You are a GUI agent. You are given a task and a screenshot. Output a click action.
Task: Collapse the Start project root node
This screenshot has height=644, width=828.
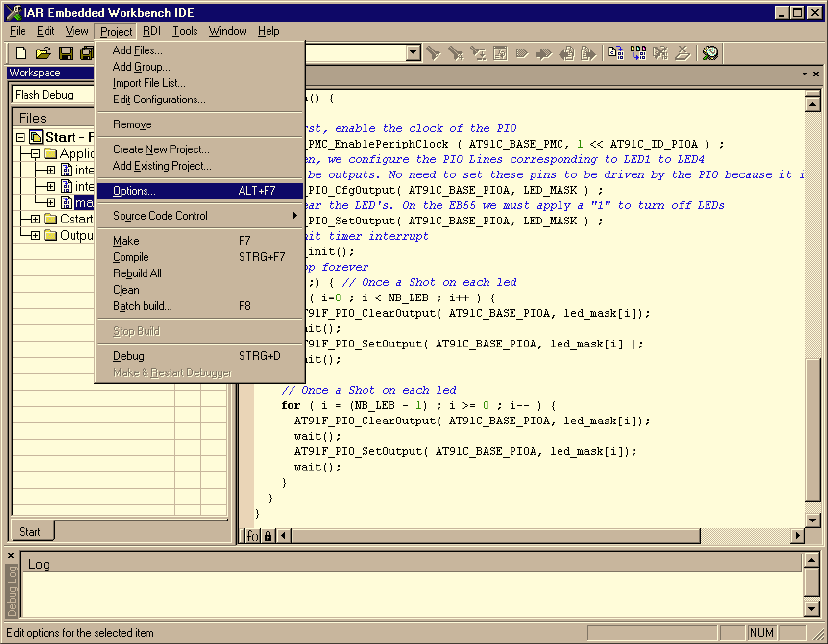point(22,137)
